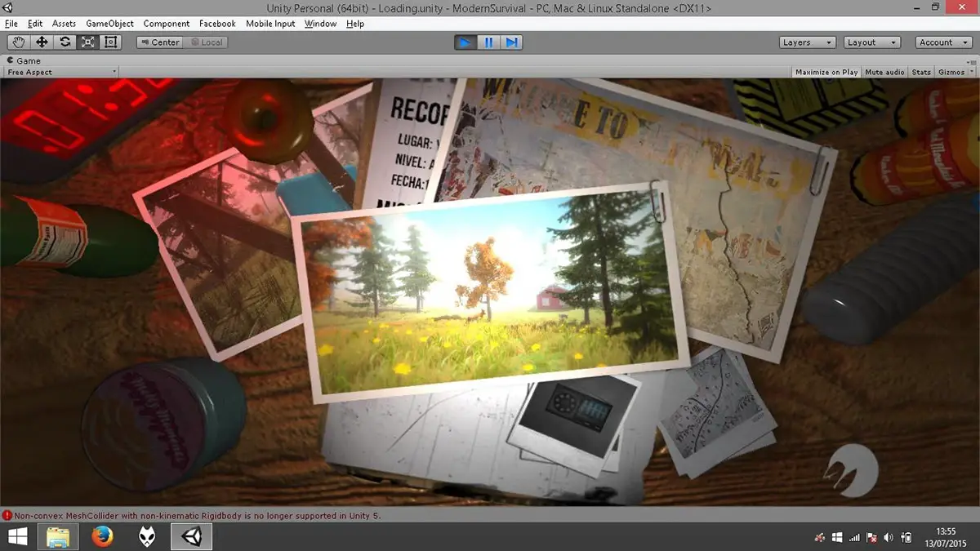Open the Help menu
Image resolution: width=980 pixels, height=551 pixels.
[355, 24]
